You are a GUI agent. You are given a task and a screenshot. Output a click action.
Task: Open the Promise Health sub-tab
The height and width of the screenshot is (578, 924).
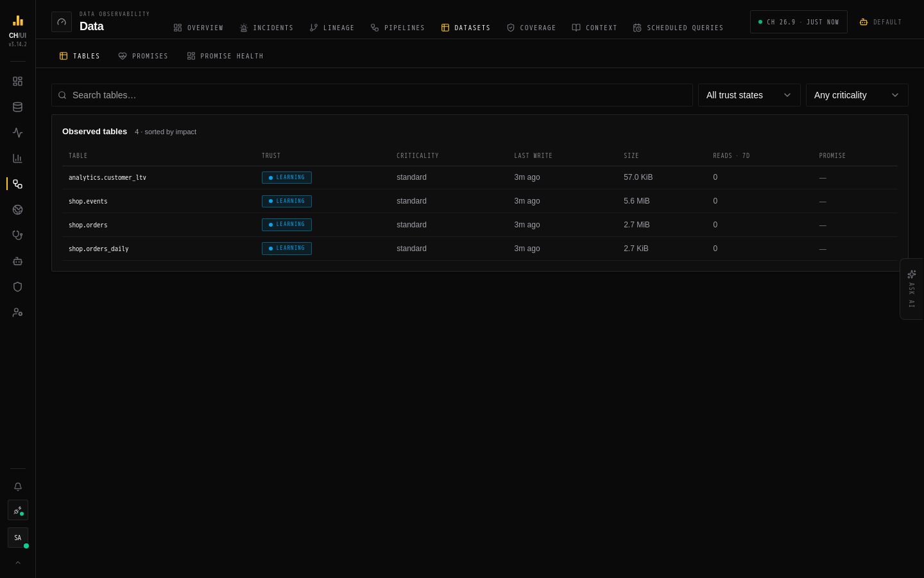pos(225,56)
